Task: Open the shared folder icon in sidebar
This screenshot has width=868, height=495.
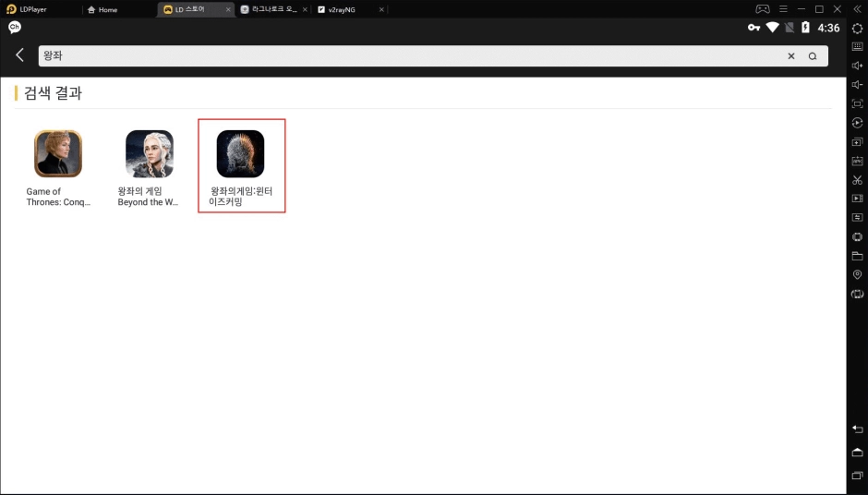Action: (857, 256)
